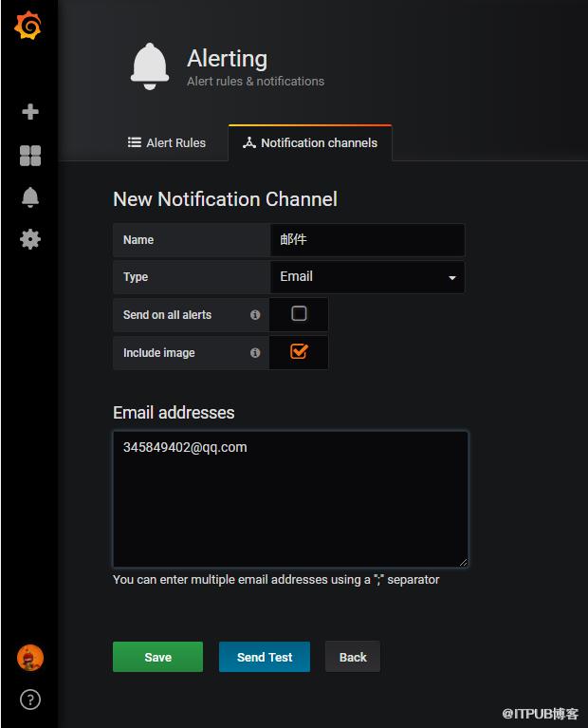The image size is (588, 728).
Task: Click the Alert rules & notifications subtitle
Action: coord(256,82)
